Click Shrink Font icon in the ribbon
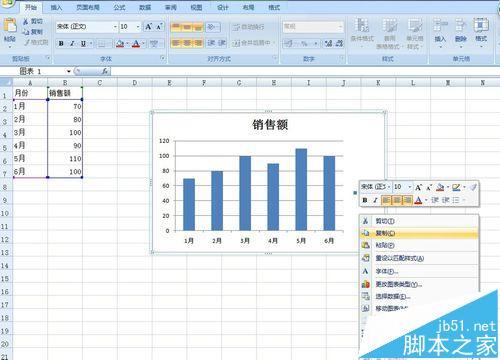 159,27
